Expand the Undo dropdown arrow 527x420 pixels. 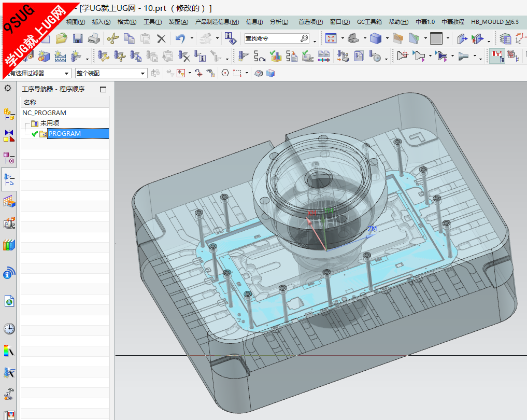click(x=192, y=38)
